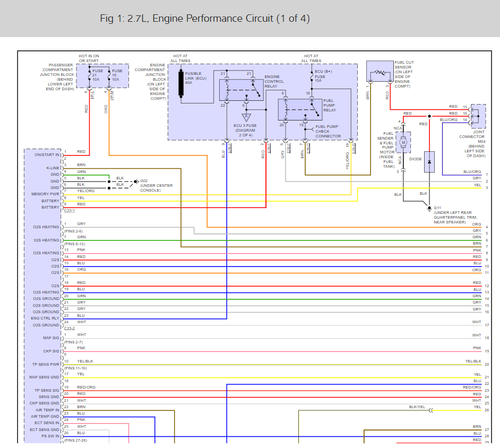The width and height of the screenshot is (500, 448).
Task: Click the "FUEL PUMP CHECK CONNECTOR" label
Action: [x=328, y=131]
